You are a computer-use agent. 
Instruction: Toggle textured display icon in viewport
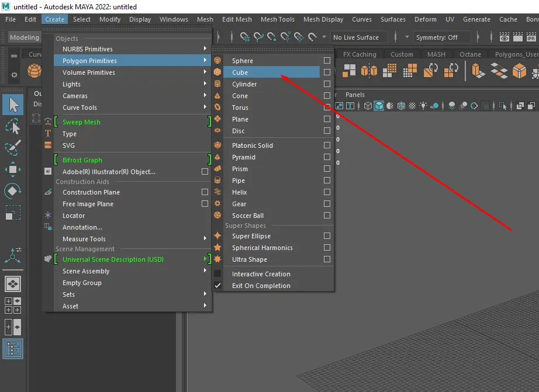[x=412, y=106]
